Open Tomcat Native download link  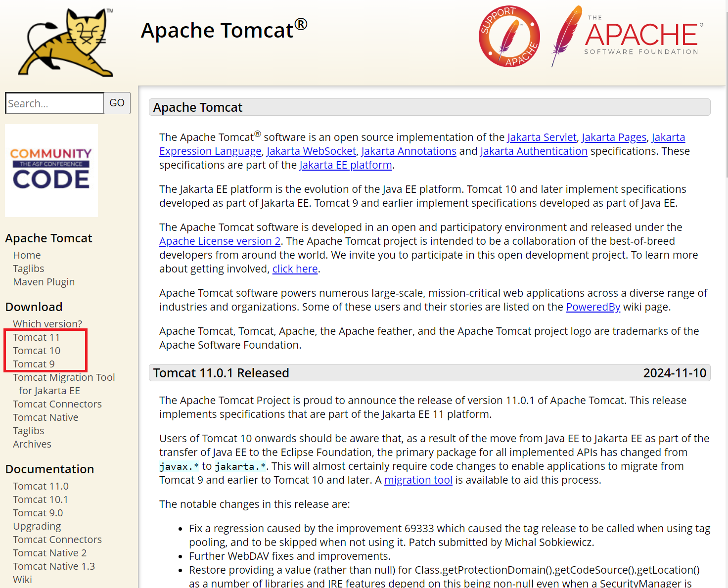pos(45,417)
